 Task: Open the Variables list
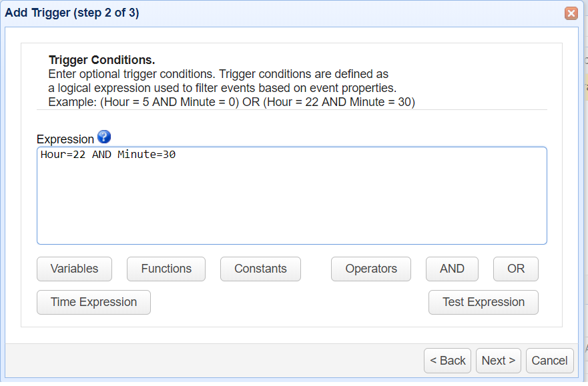pyautogui.click(x=74, y=269)
